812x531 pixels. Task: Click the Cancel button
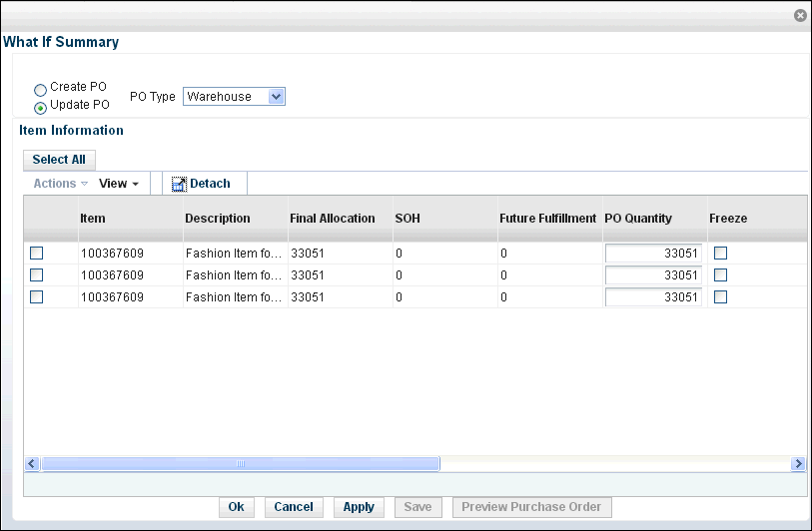pyautogui.click(x=294, y=507)
